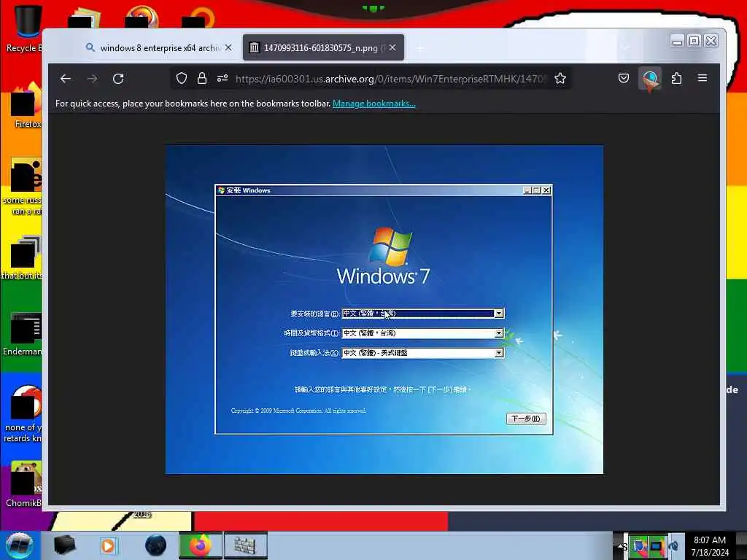Screen dimensions: 747x560
Task: Select the Enderman desktop icon
Action: tap(23, 333)
